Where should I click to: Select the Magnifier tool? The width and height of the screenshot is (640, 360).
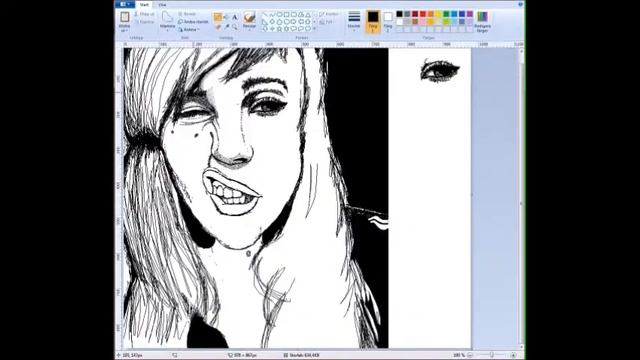pyautogui.click(x=235, y=27)
